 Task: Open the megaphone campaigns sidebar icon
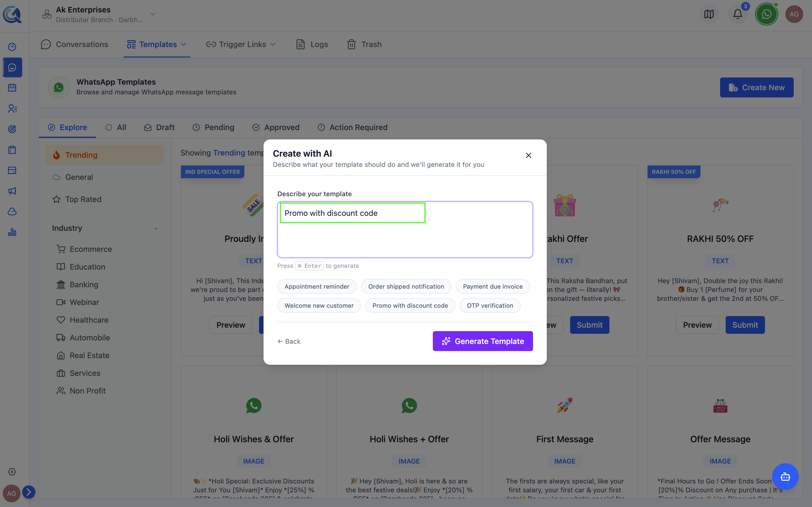[x=12, y=191]
